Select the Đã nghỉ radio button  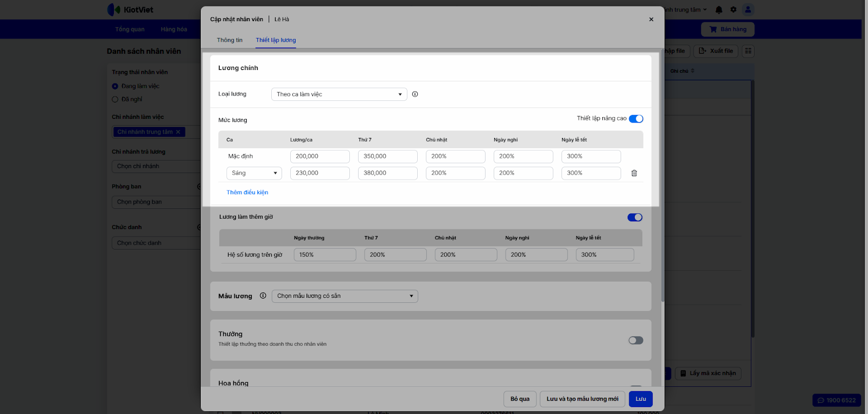115,99
